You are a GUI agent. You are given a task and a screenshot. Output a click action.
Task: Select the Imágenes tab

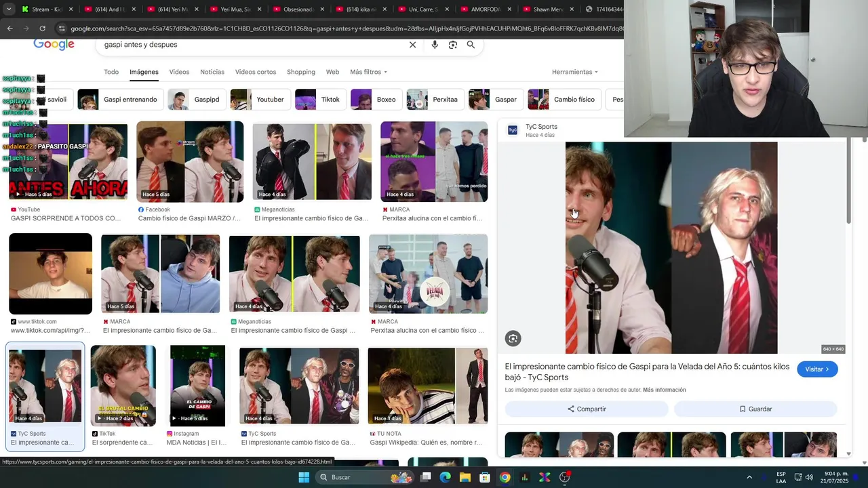144,72
